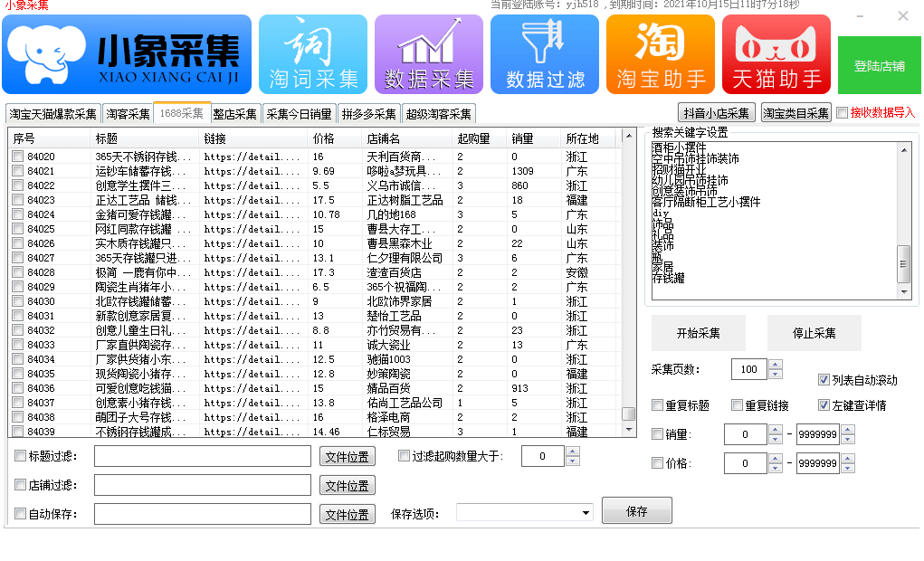Select the checkbox on row 84020

pos(15,154)
